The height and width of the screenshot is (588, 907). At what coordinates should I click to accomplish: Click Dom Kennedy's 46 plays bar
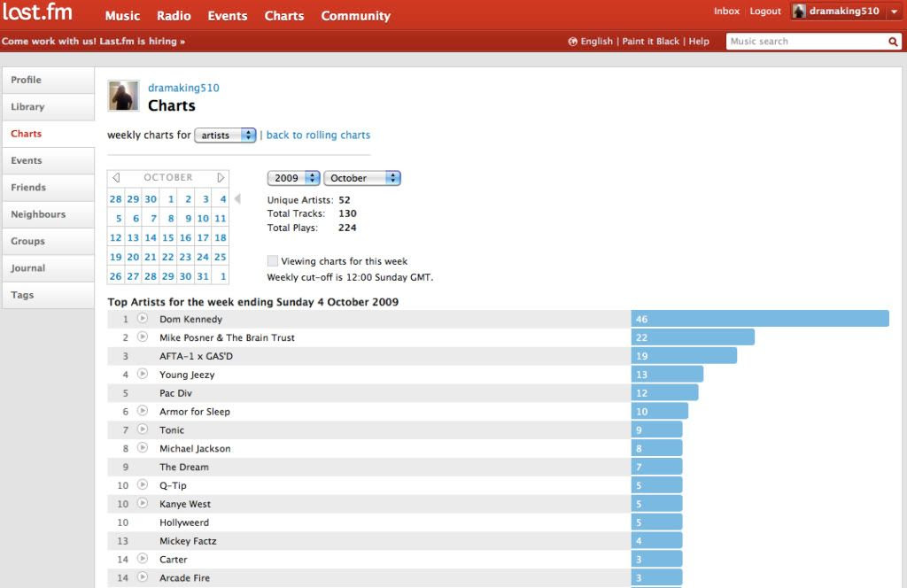point(760,319)
